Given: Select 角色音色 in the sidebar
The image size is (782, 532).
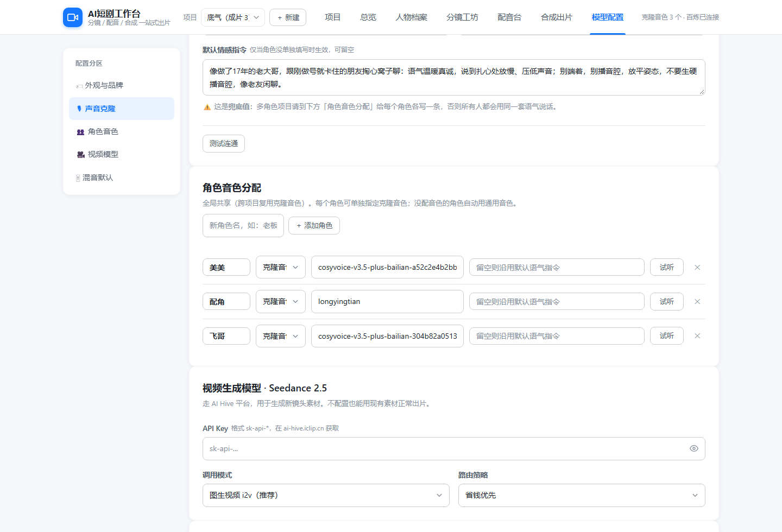Looking at the screenshot, I should (122, 131).
